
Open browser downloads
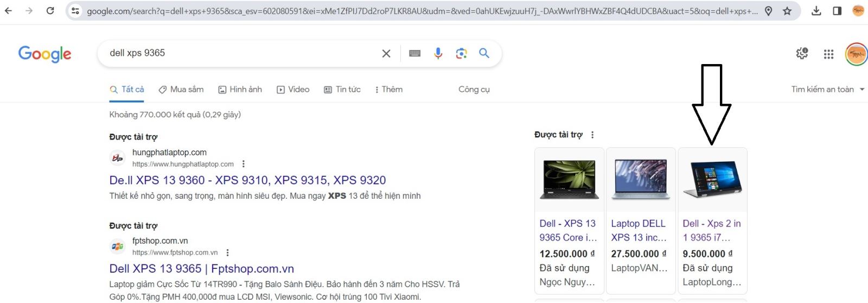coord(816,11)
